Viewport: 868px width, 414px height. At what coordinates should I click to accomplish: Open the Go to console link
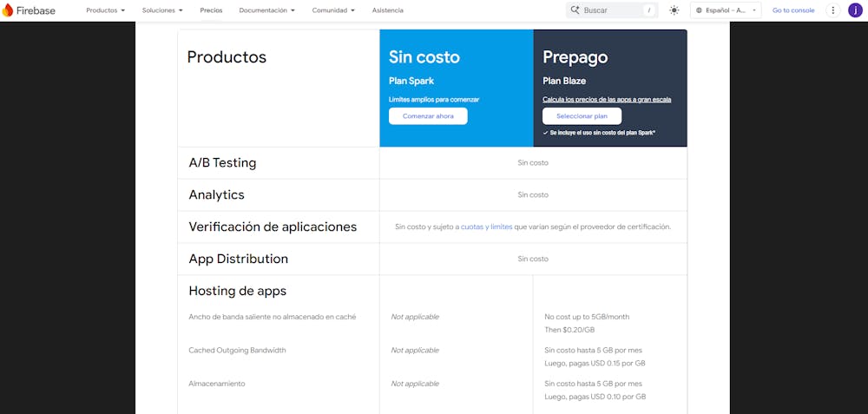click(x=793, y=10)
